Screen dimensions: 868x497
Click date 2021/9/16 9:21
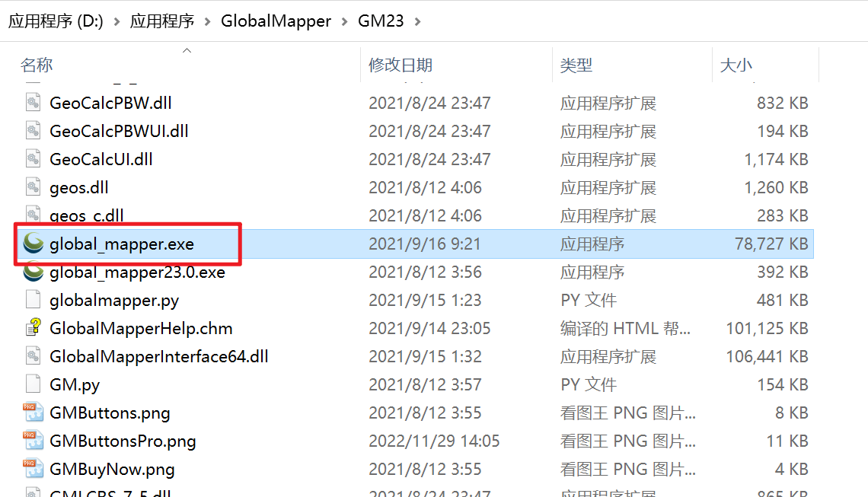[x=425, y=244]
